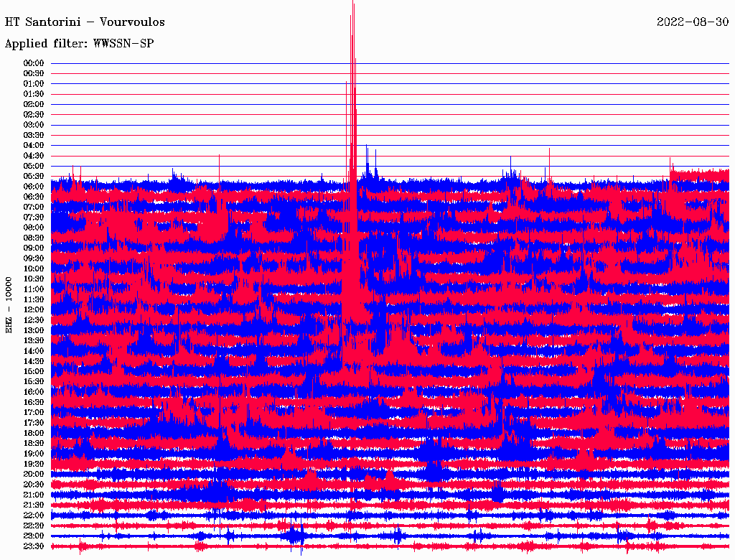Click the date label '2022-08-30'

coord(693,22)
